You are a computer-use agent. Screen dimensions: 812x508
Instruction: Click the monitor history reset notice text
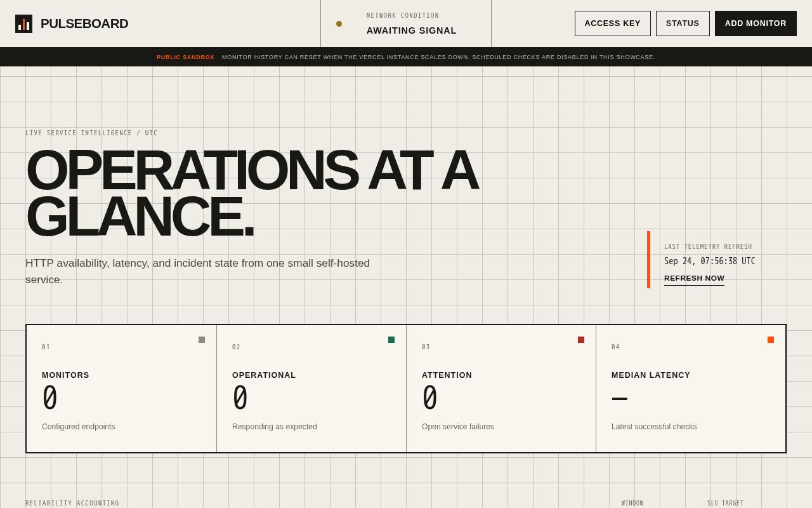(x=438, y=57)
